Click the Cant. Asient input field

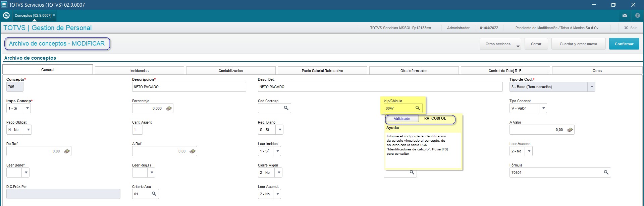[138, 130]
